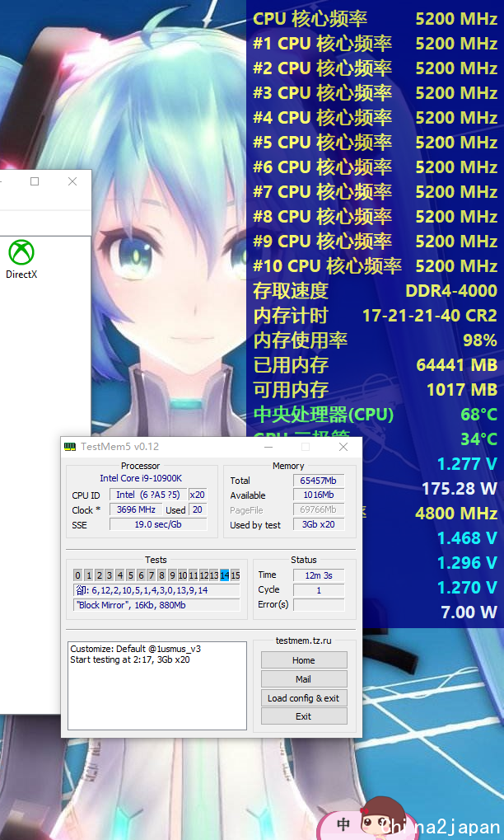Select test box 1 in Tests

[x=88, y=575]
